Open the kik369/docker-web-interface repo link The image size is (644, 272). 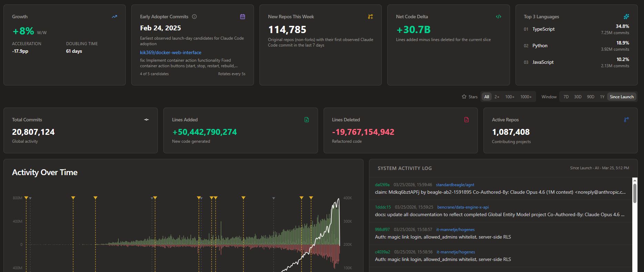(x=171, y=52)
